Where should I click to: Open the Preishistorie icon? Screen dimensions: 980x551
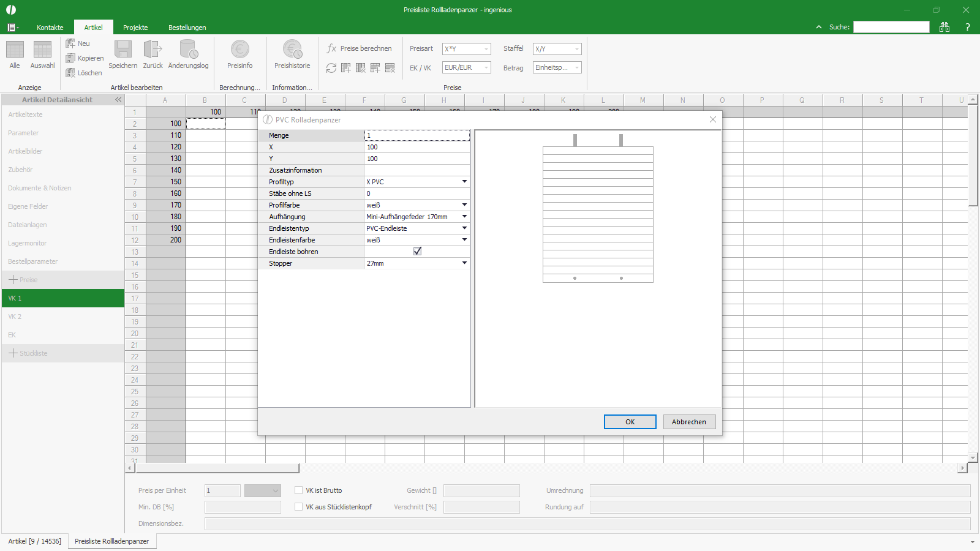coord(292,49)
